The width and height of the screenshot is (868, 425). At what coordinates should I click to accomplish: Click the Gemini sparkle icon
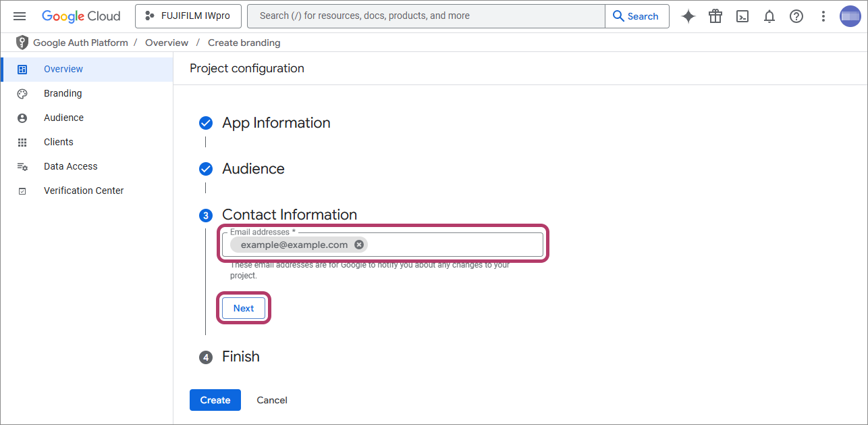[x=688, y=16]
